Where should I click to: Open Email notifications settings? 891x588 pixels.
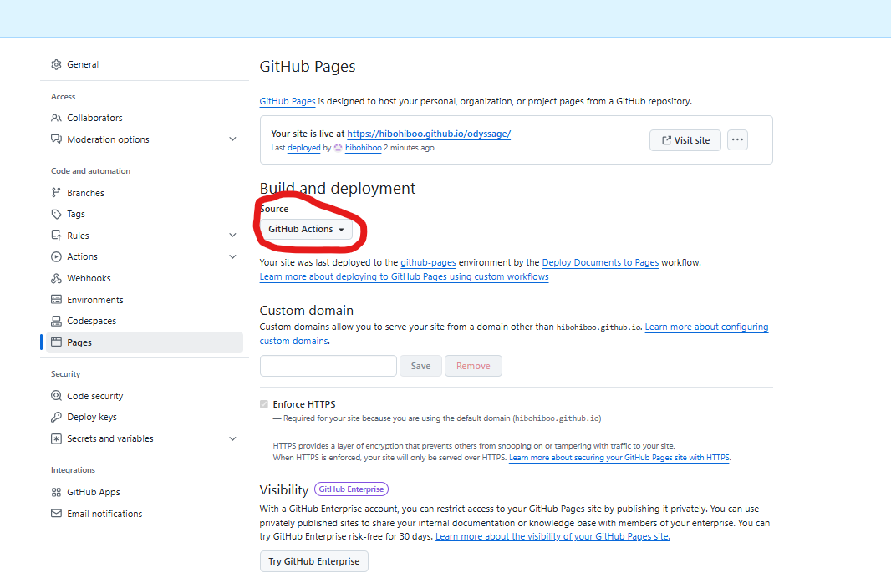click(104, 514)
